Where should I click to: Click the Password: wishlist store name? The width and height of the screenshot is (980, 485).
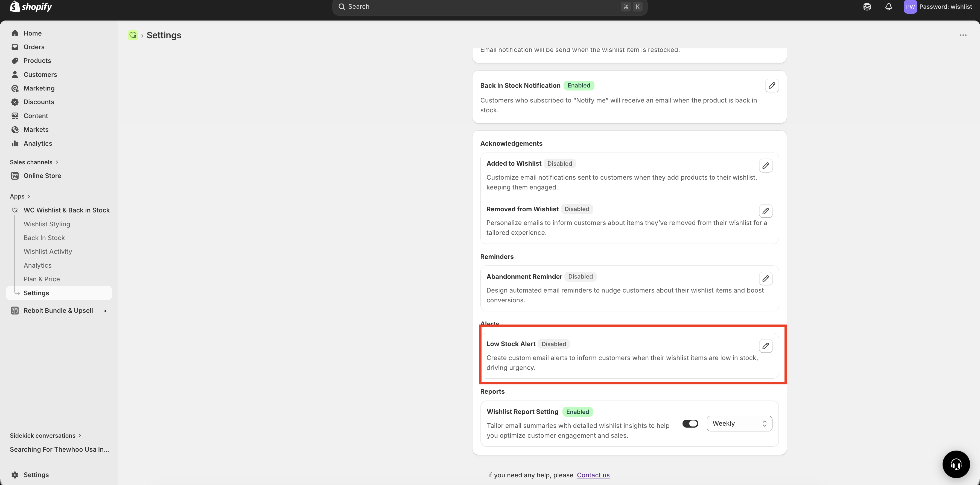tap(946, 7)
